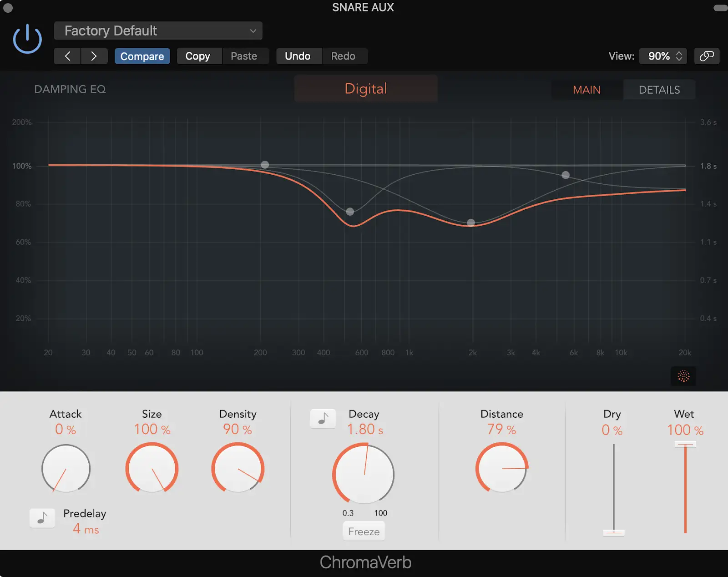The width and height of the screenshot is (728, 577).
Task: Click the Copy button
Action: 198,56
